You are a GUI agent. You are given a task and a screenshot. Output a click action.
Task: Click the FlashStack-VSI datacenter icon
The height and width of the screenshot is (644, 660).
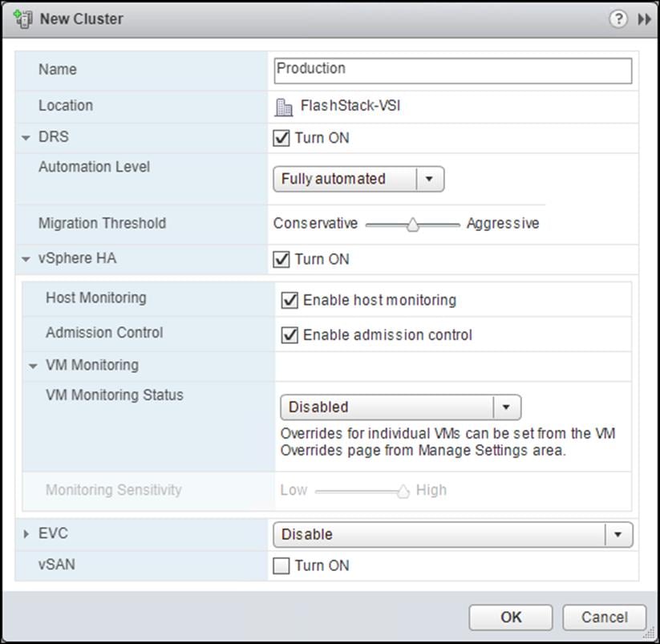pyautogui.click(x=284, y=105)
